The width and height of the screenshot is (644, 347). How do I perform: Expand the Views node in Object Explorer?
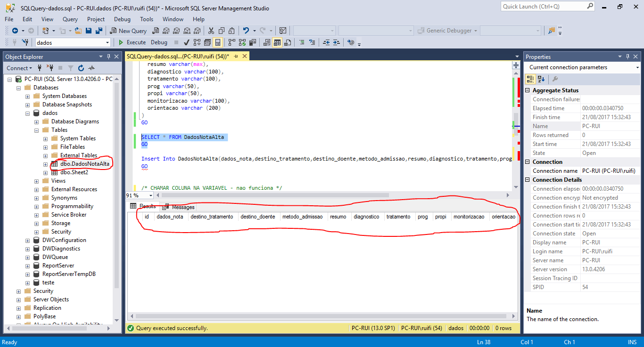(37, 180)
